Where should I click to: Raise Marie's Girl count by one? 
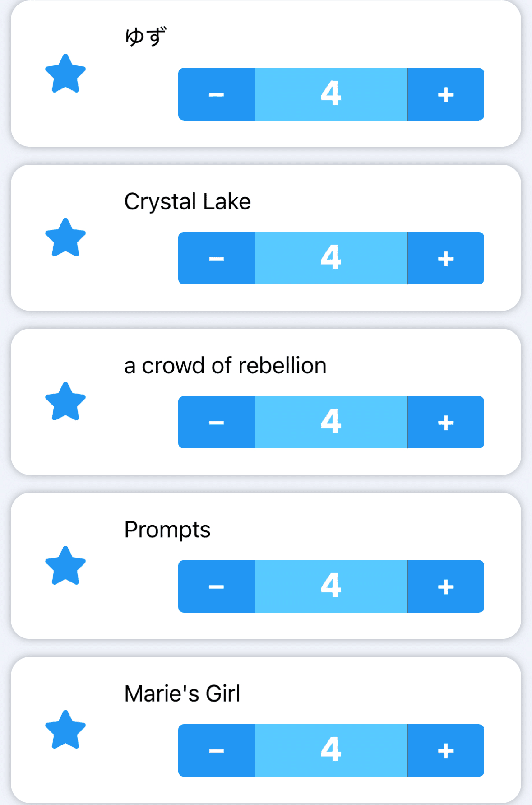pyautogui.click(x=445, y=750)
